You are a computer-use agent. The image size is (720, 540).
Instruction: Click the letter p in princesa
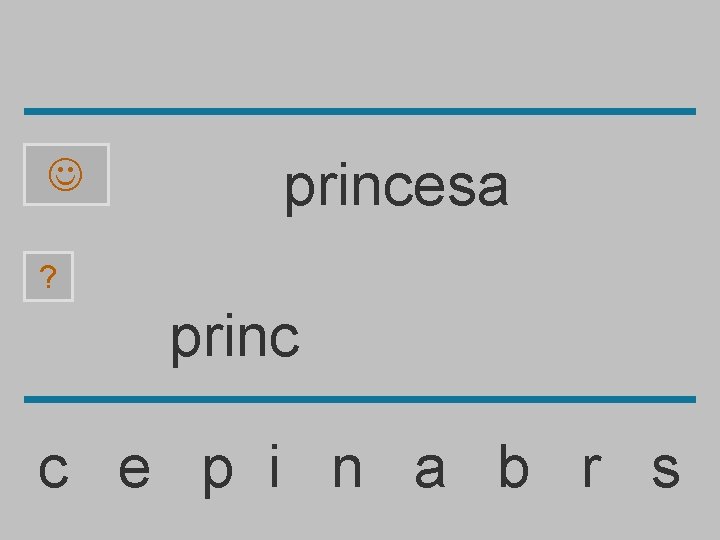(x=298, y=190)
